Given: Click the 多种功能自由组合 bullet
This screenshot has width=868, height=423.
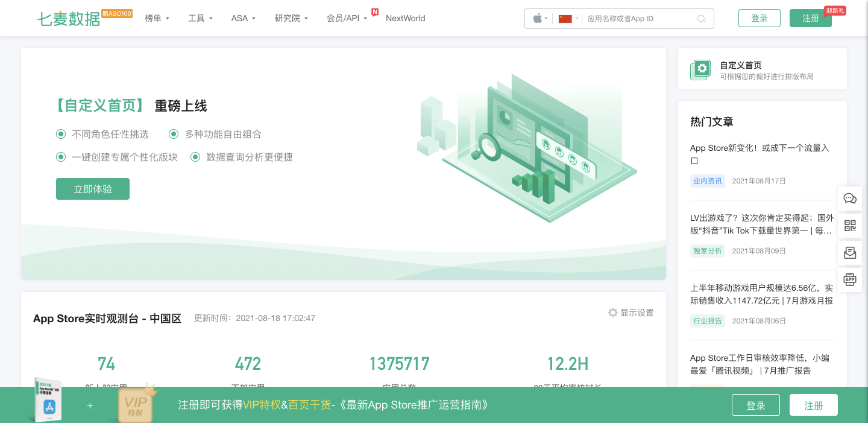Looking at the screenshot, I should (215, 134).
